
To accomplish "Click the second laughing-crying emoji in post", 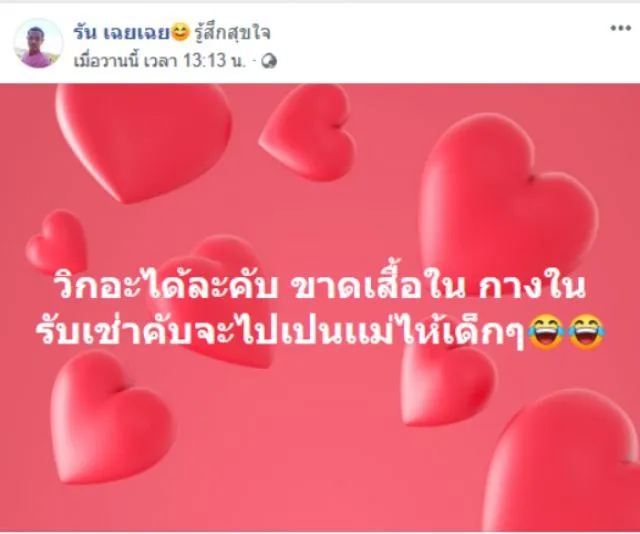I will coord(586,333).
